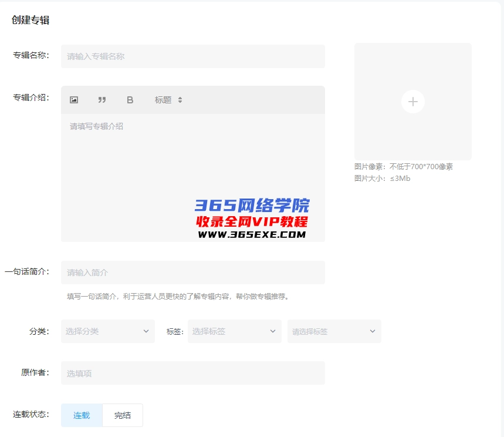This screenshot has width=504, height=437.
Task: Focus the 专辑名称 album name field
Action: (x=192, y=56)
